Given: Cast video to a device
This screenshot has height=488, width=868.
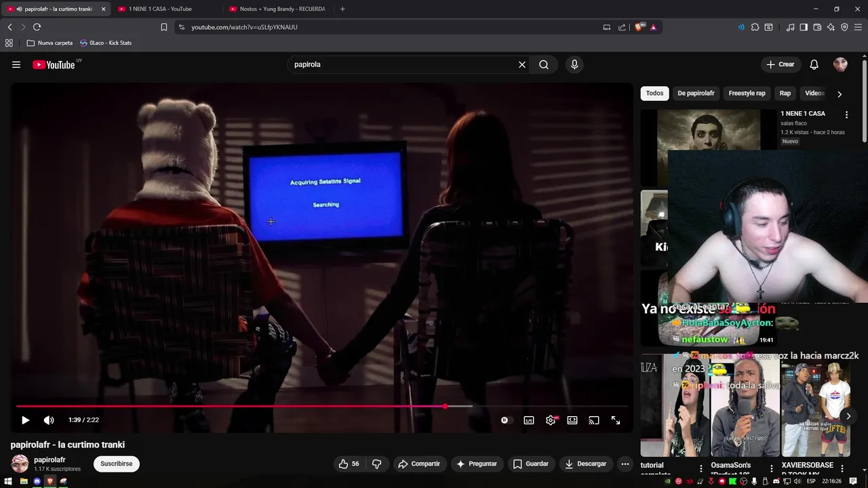Looking at the screenshot, I should (x=594, y=420).
